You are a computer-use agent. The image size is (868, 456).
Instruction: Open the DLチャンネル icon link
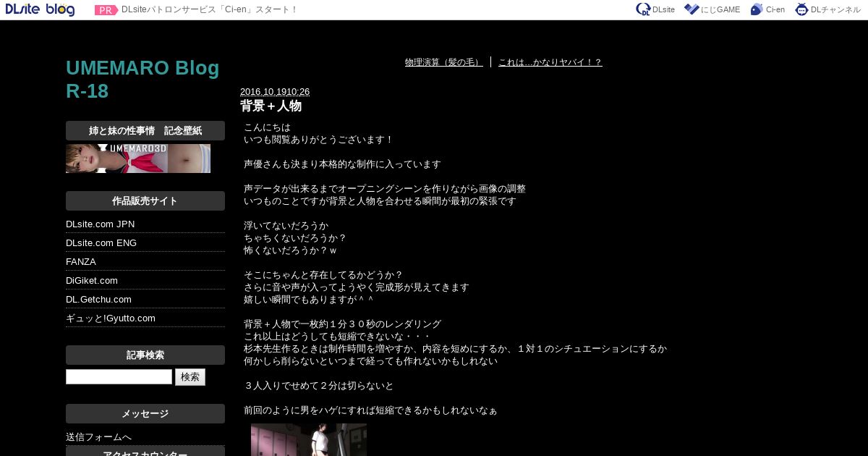coord(828,9)
